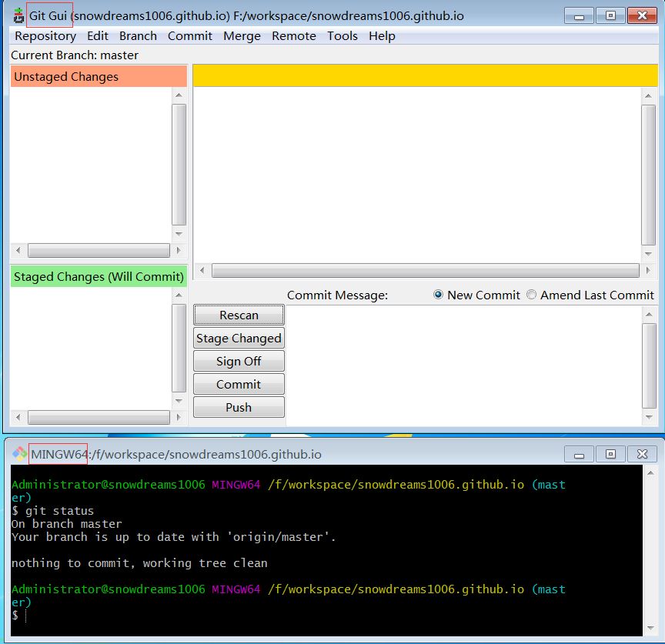Open the Help menu
This screenshot has height=644, width=665.
[382, 36]
